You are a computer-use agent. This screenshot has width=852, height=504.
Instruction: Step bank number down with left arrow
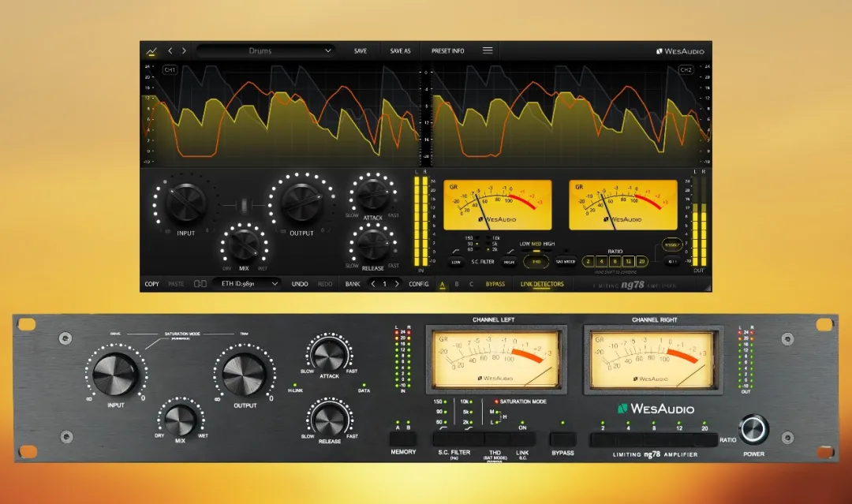click(372, 283)
